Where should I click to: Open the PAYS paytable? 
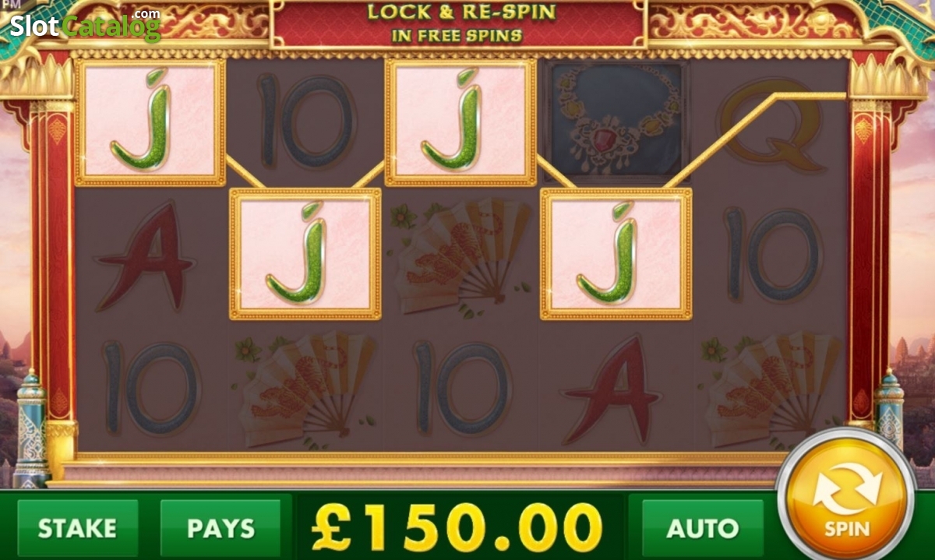click(x=221, y=528)
